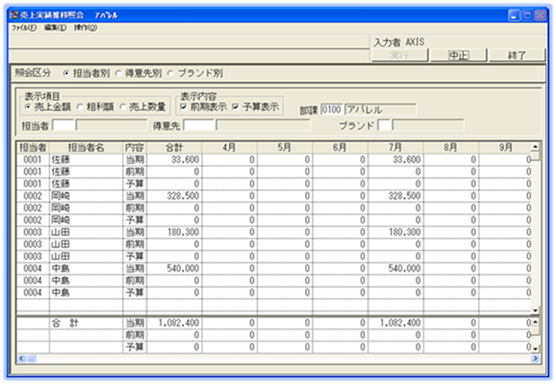The height and width of the screenshot is (384, 556).
Task: Click the greyed-out 実行 button
Action: click(399, 55)
